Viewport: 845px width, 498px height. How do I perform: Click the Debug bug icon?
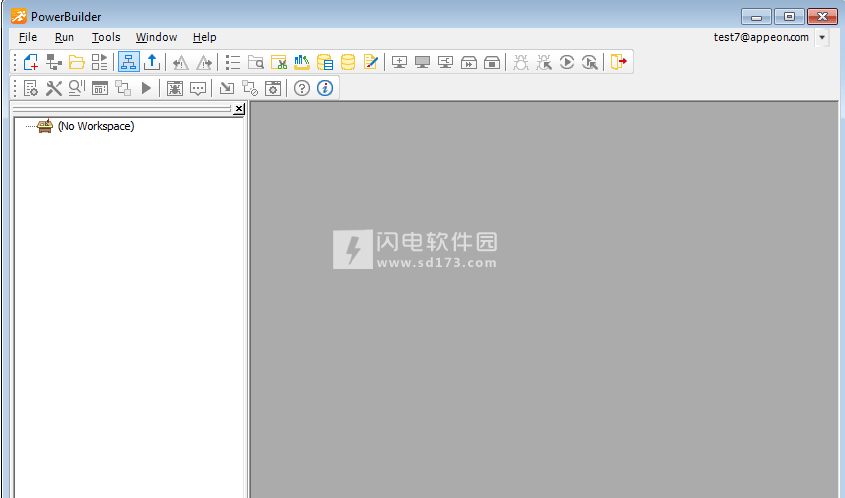(521, 62)
